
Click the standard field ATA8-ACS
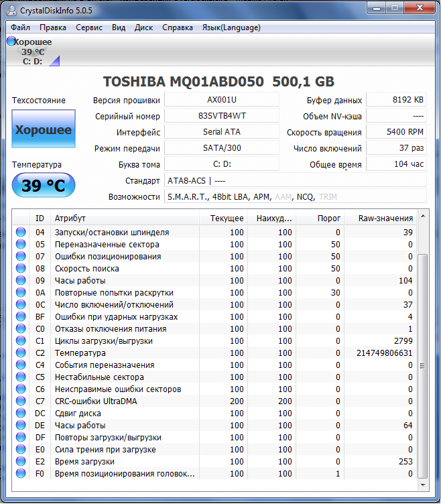(x=296, y=180)
